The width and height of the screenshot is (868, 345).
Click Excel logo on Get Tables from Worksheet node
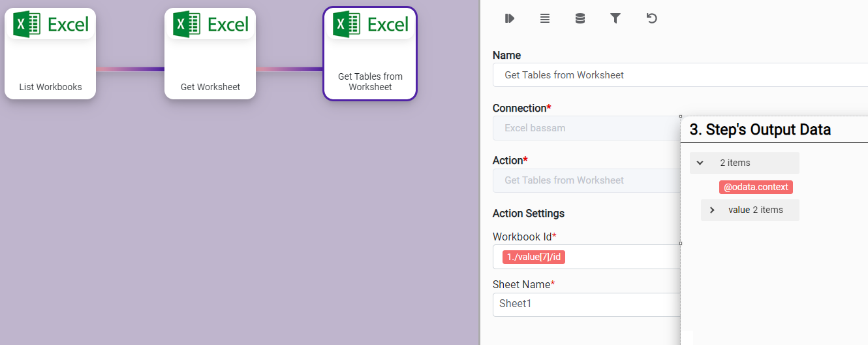click(x=370, y=25)
